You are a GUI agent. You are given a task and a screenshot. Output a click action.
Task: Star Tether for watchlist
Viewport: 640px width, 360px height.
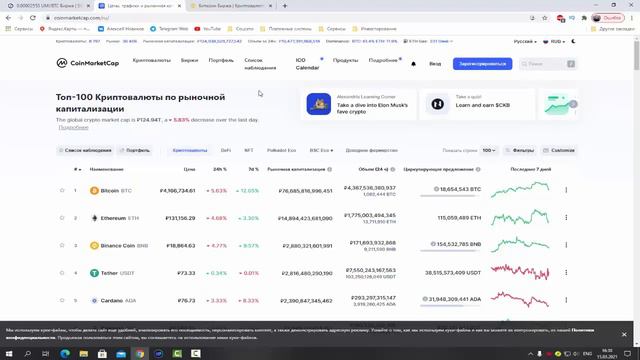coord(62,273)
